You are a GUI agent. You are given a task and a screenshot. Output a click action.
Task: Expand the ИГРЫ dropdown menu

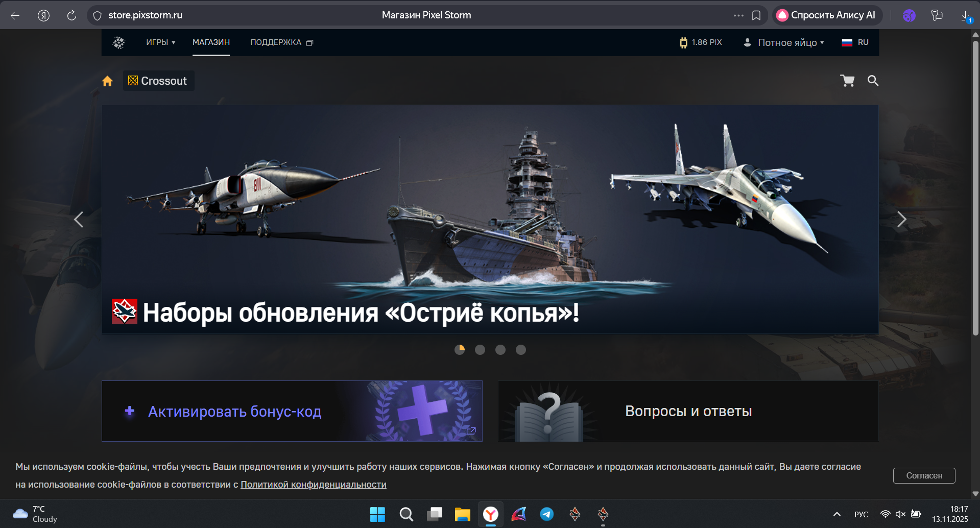tap(160, 42)
